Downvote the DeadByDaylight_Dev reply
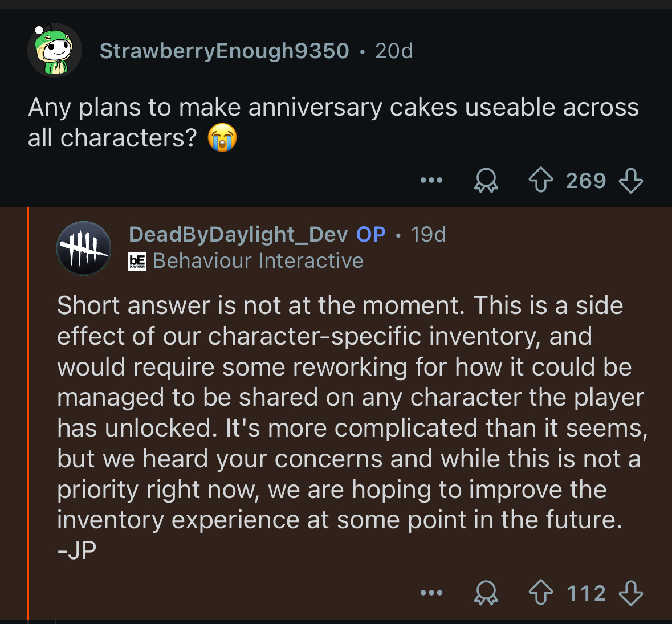The height and width of the screenshot is (624, 672). pyautogui.click(x=630, y=593)
